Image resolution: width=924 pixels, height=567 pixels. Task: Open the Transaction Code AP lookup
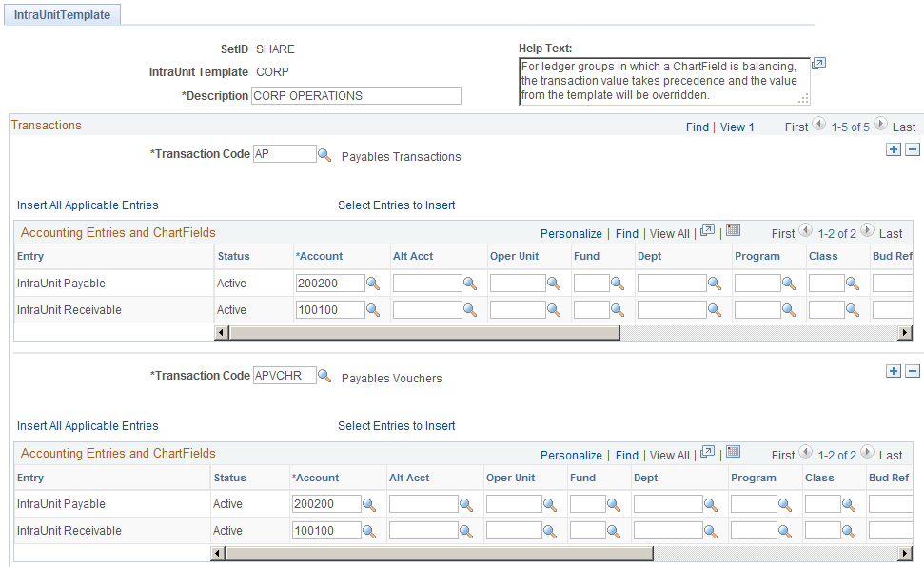pos(324,153)
